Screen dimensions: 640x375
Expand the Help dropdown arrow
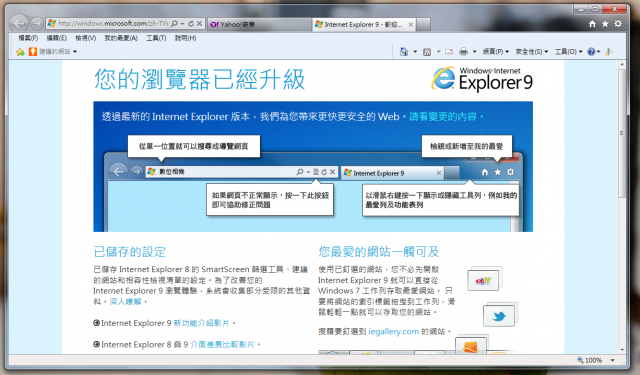598,52
